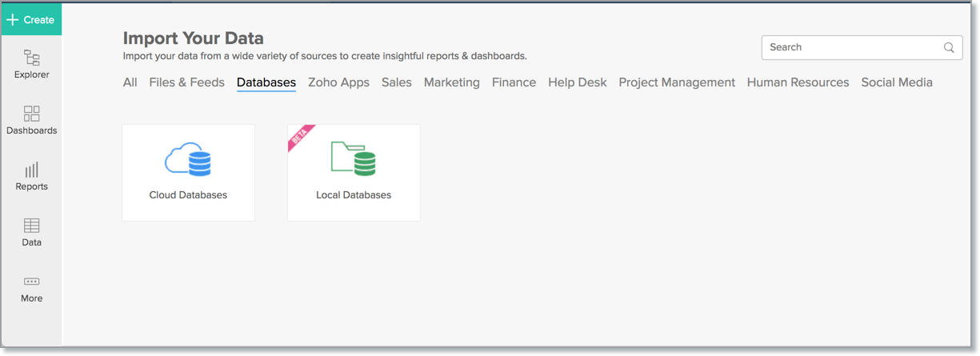The height and width of the screenshot is (356, 980).
Task: Open the Explorer sidebar icon
Action: click(31, 58)
